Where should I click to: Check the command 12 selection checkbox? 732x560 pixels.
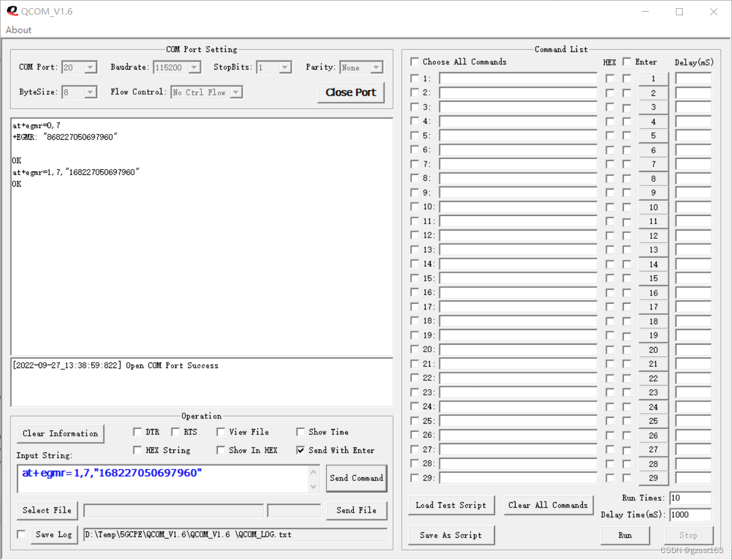coord(415,235)
